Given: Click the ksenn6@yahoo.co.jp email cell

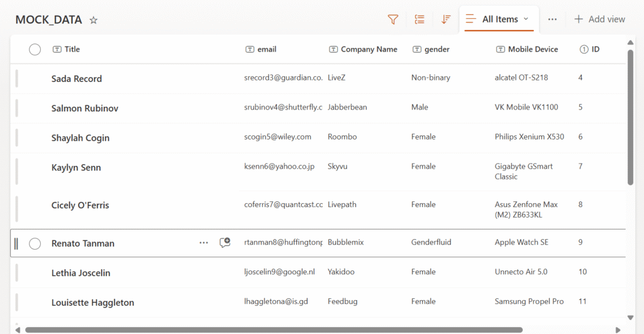Looking at the screenshot, I should click(279, 167).
